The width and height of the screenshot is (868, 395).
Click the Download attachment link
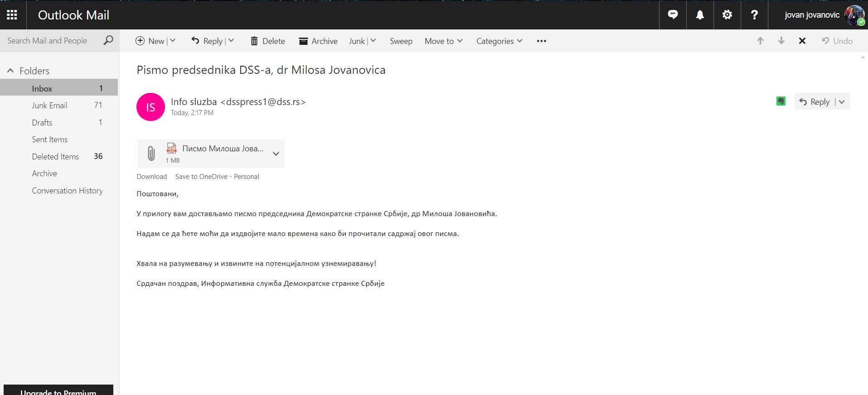point(151,177)
